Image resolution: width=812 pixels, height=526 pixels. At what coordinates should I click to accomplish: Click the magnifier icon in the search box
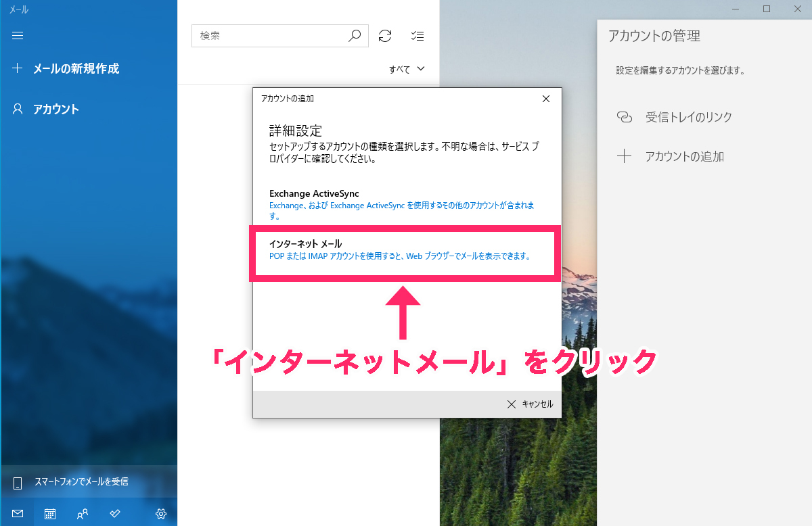pyautogui.click(x=355, y=36)
